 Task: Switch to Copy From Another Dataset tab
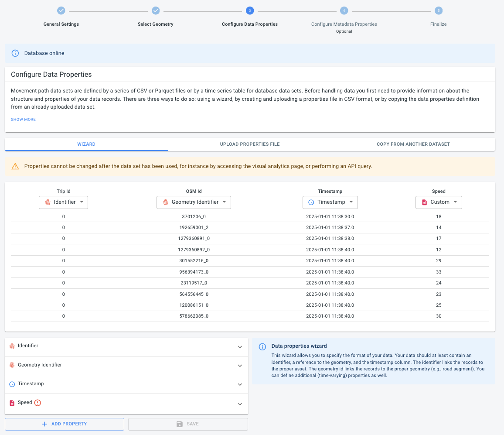tap(413, 144)
